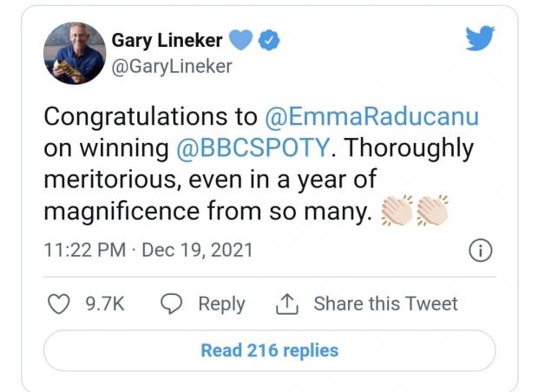Open the tweet info circle icon
This screenshot has height=392, width=538.
pyautogui.click(x=481, y=251)
